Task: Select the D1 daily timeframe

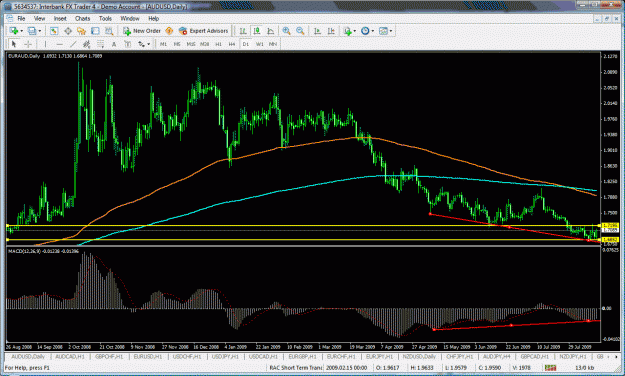Action: [x=246, y=44]
